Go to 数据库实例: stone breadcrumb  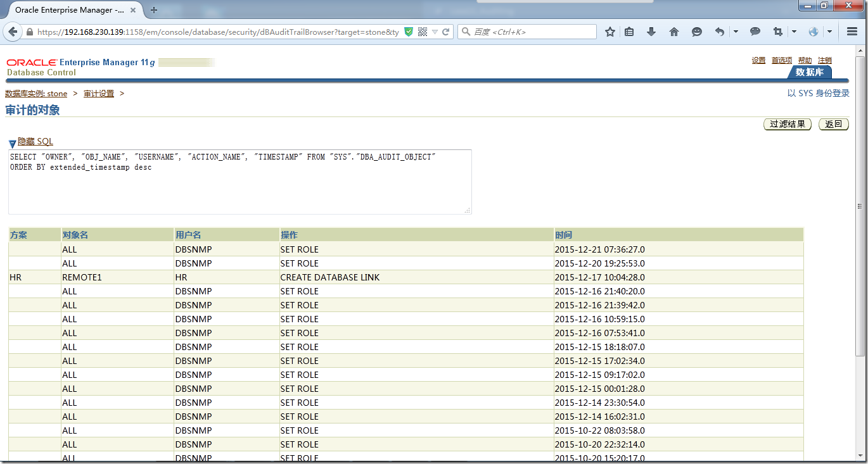tap(36, 94)
